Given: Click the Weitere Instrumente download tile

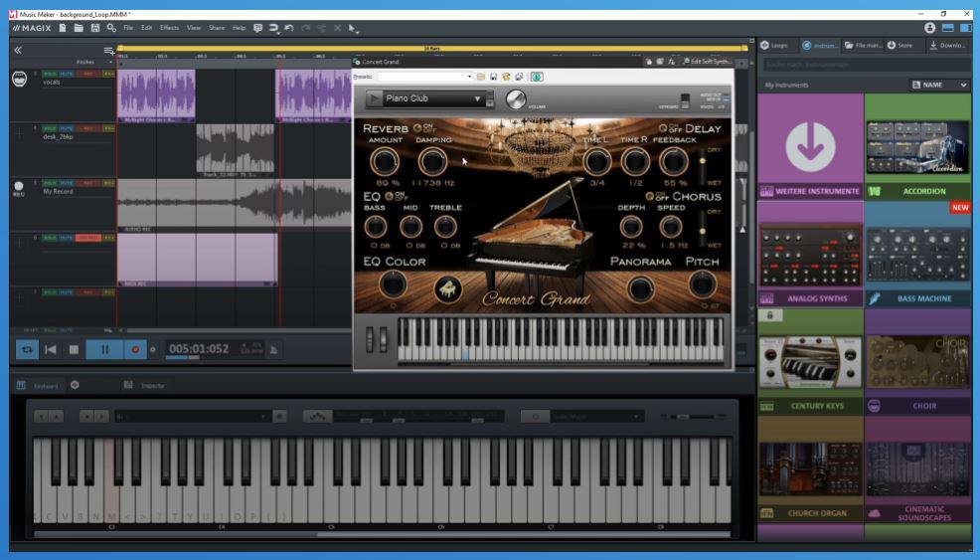Looking at the screenshot, I should pyautogui.click(x=811, y=146).
